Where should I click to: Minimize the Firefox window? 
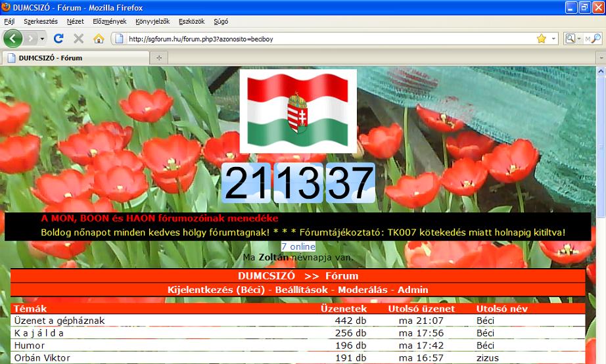click(x=572, y=7)
